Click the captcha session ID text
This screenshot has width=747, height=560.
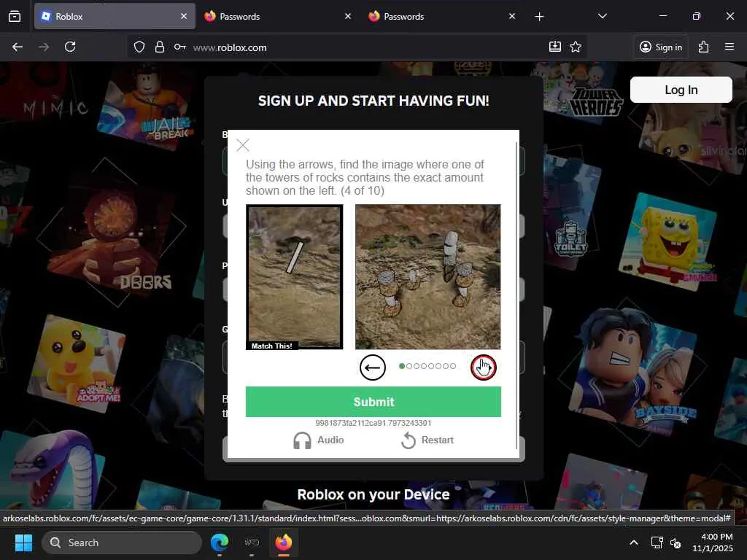(373, 423)
